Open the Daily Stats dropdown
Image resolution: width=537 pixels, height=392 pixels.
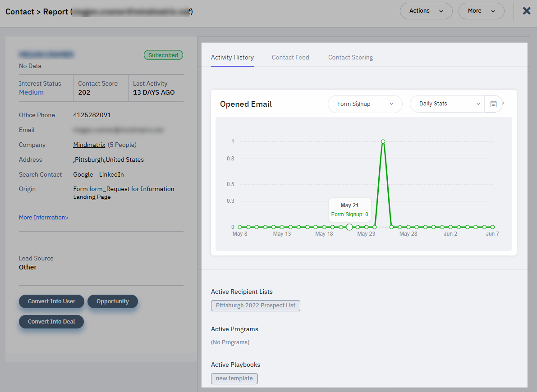[x=447, y=104]
